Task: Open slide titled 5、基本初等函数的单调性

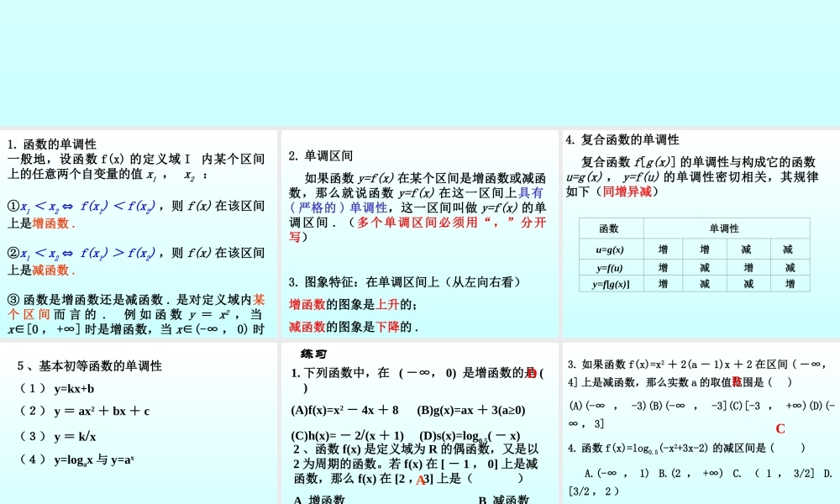Action: (139, 423)
